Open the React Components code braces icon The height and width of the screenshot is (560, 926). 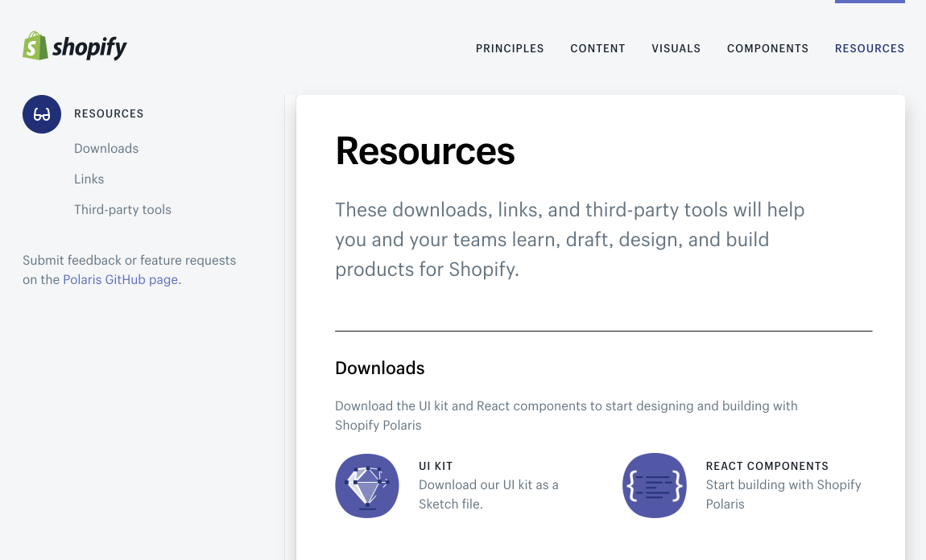point(655,486)
